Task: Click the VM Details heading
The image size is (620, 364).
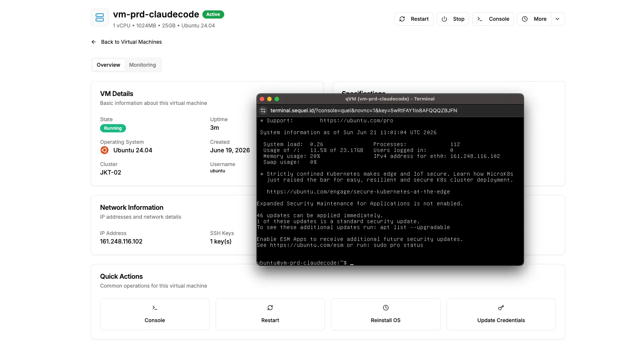Action: tap(116, 94)
